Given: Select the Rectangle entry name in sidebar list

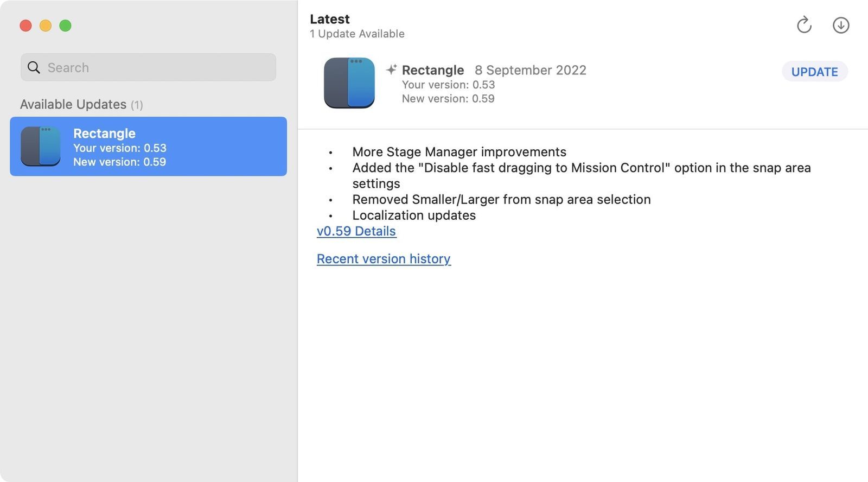Looking at the screenshot, I should tap(104, 134).
